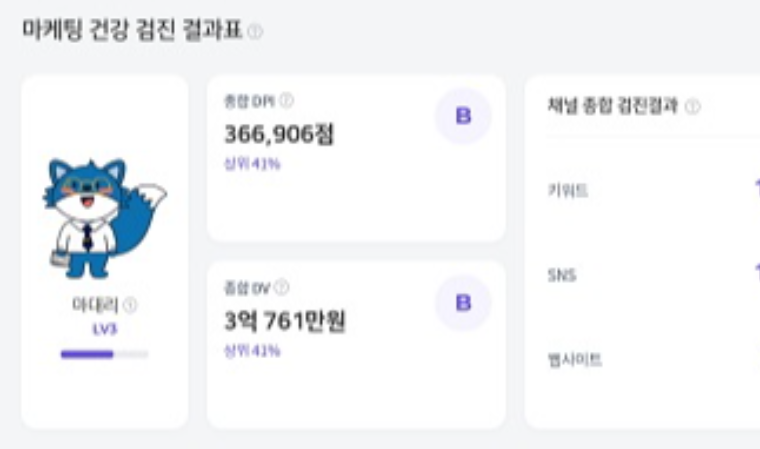Image resolution: width=760 pixels, height=449 pixels.
Task: Click the LV3 level progress bar
Action: (104, 354)
